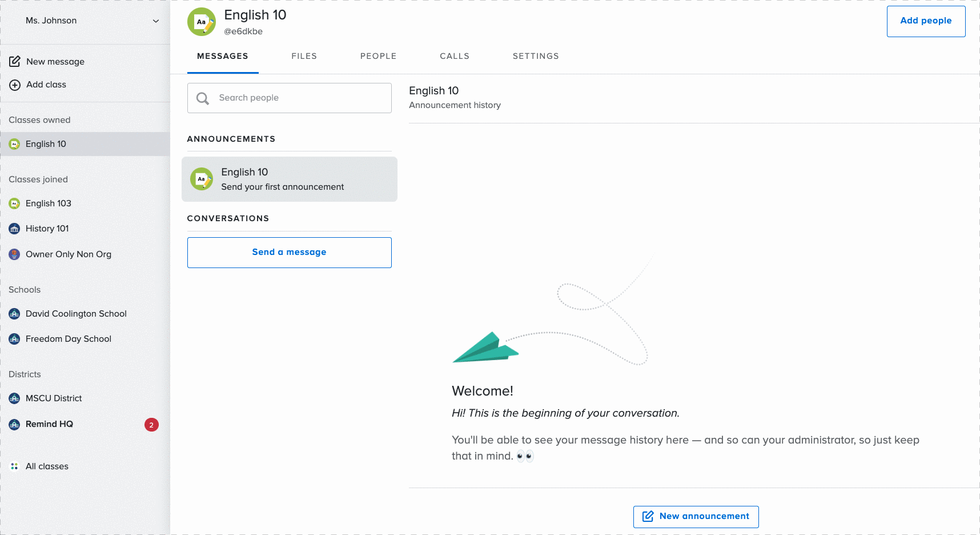The width and height of the screenshot is (980, 535).
Task: Click the New announcement button
Action: tap(696, 517)
